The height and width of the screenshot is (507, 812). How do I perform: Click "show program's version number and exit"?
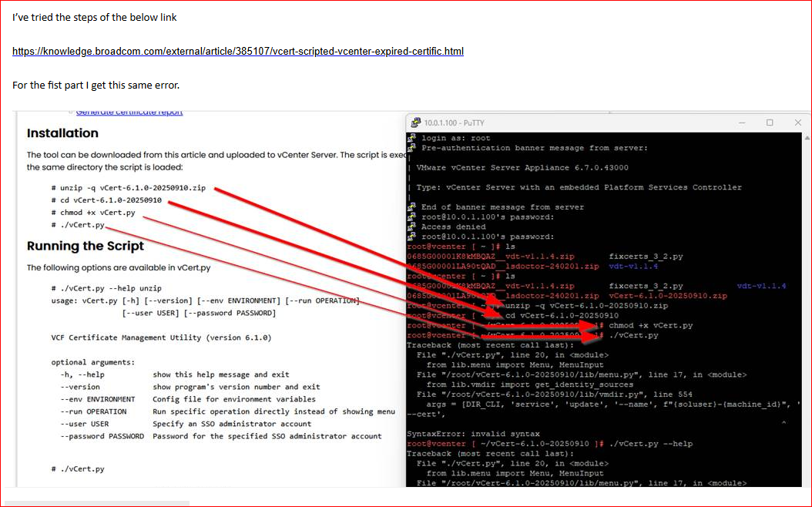(x=237, y=387)
